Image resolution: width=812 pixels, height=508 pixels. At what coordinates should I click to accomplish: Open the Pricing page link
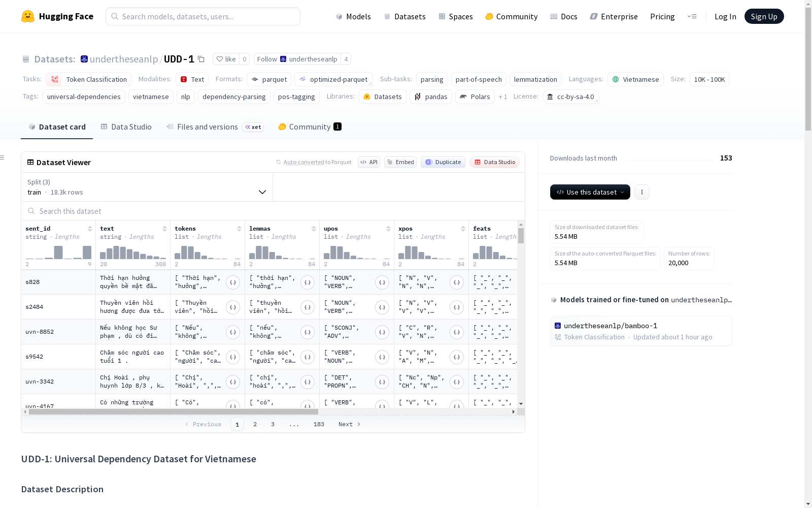point(662,16)
